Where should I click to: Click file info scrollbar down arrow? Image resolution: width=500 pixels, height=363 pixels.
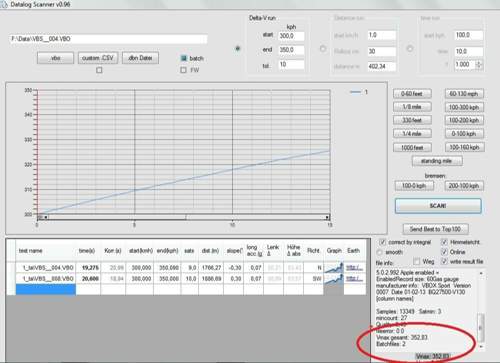click(481, 347)
